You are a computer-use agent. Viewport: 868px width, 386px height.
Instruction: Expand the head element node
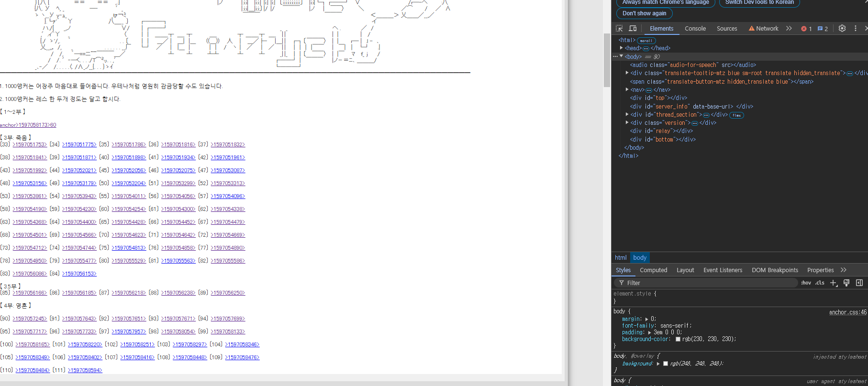(x=622, y=48)
